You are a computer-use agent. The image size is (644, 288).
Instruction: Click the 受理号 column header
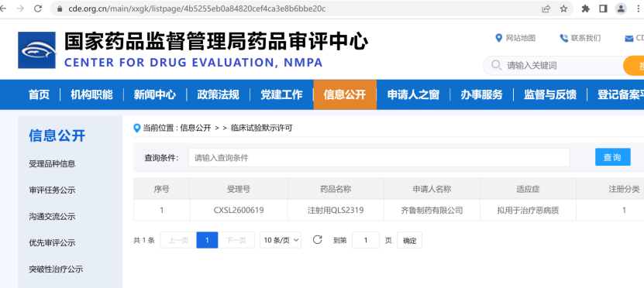[239, 189]
